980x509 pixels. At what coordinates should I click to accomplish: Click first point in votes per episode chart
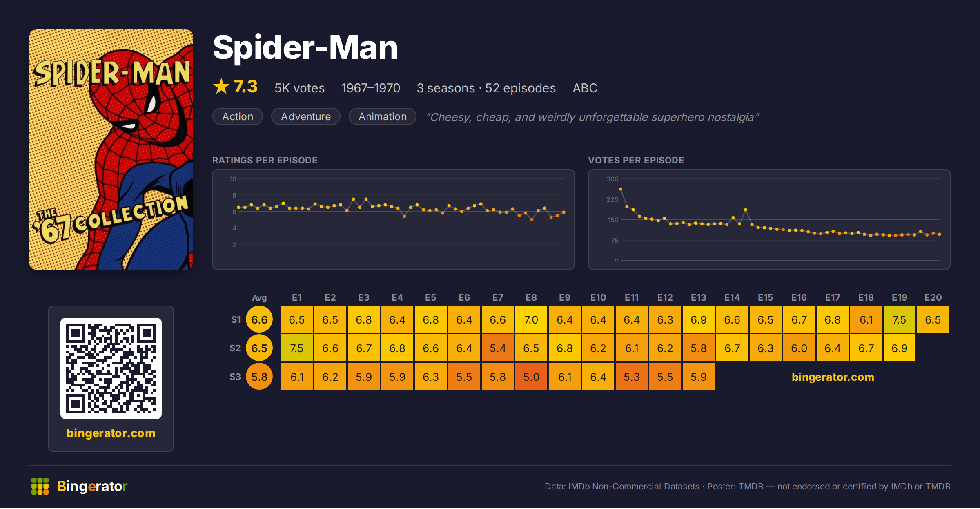[x=621, y=189]
